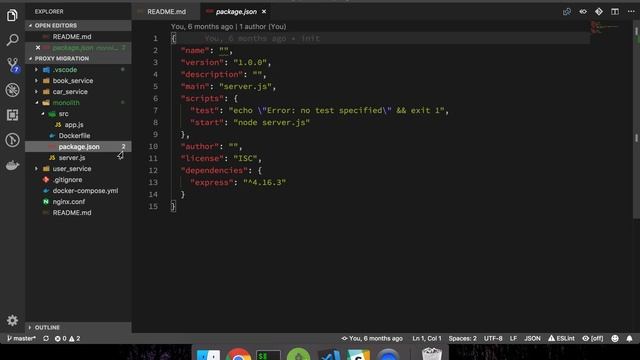Open the Explorer view in activity bar
Screen dimensions: 640x360
coord(12,16)
